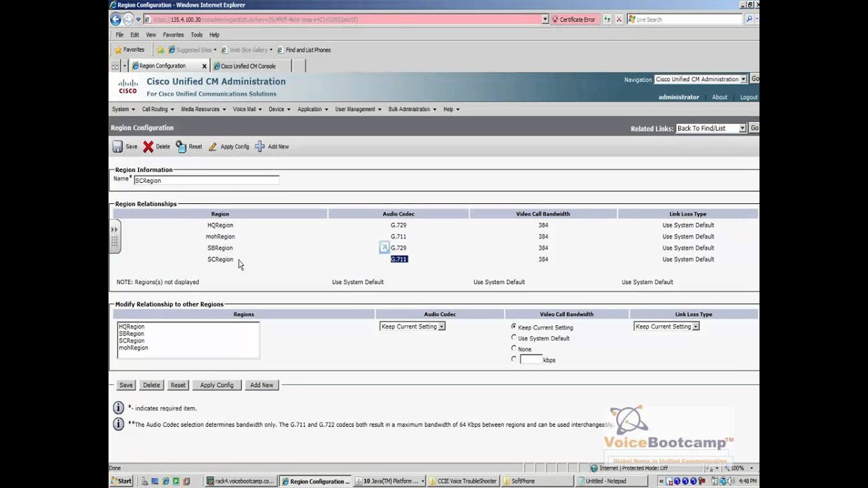Expand the Suggested Sites dropdown

click(215, 49)
